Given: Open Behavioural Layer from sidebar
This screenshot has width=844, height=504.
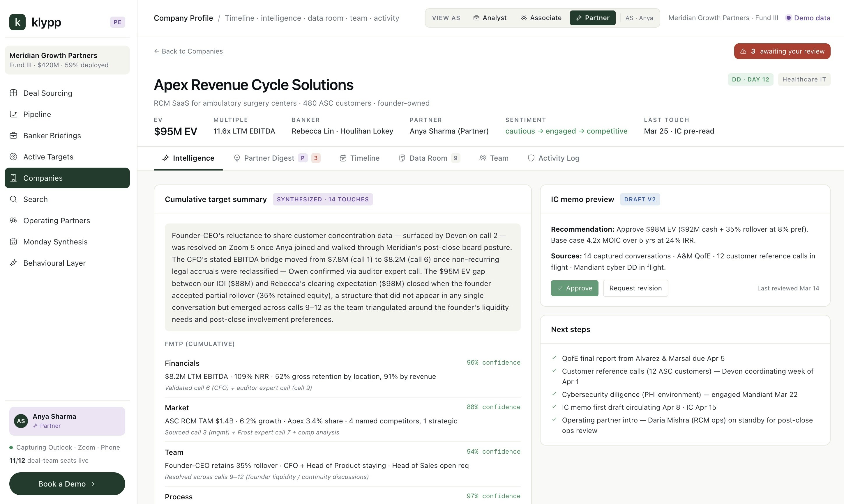Looking at the screenshot, I should (67, 263).
